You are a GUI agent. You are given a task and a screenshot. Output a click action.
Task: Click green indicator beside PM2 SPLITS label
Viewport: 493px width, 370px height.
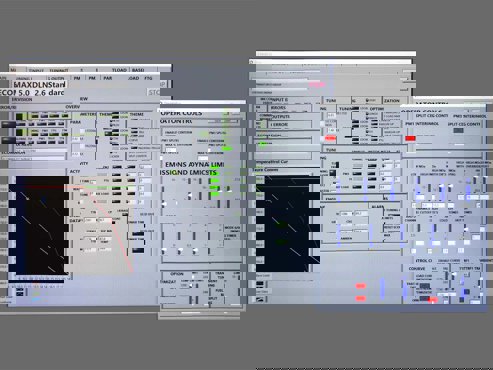click(228, 149)
